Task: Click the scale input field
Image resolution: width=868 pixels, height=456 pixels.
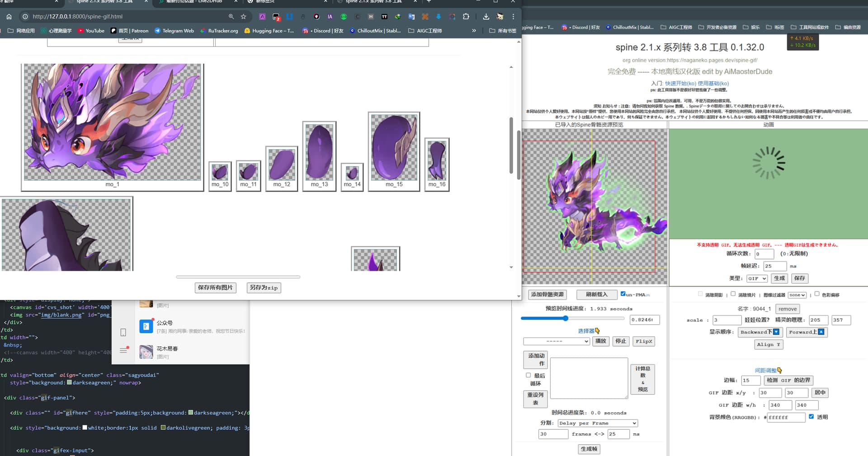Action: (727, 320)
